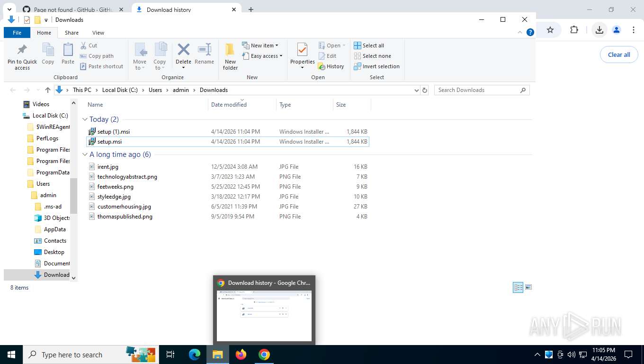Screen dimensions: 644x364
Task: Open the Move to menu
Action: (x=140, y=56)
